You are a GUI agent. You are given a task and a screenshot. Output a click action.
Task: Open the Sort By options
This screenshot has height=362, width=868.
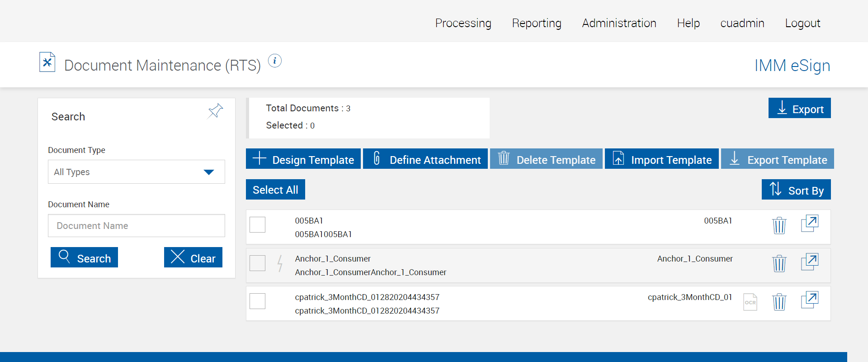coord(796,190)
